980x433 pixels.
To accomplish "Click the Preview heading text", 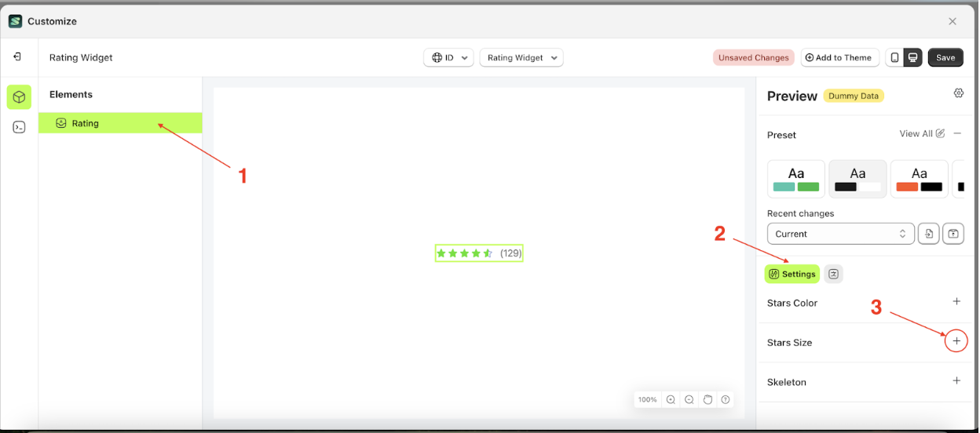I will click(x=792, y=96).
